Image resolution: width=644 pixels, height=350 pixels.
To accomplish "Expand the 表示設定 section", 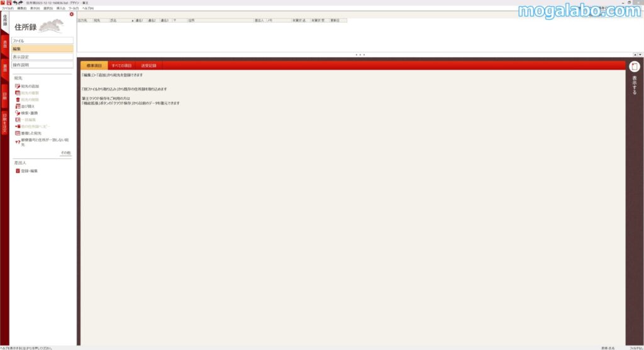I will point(42,57).
